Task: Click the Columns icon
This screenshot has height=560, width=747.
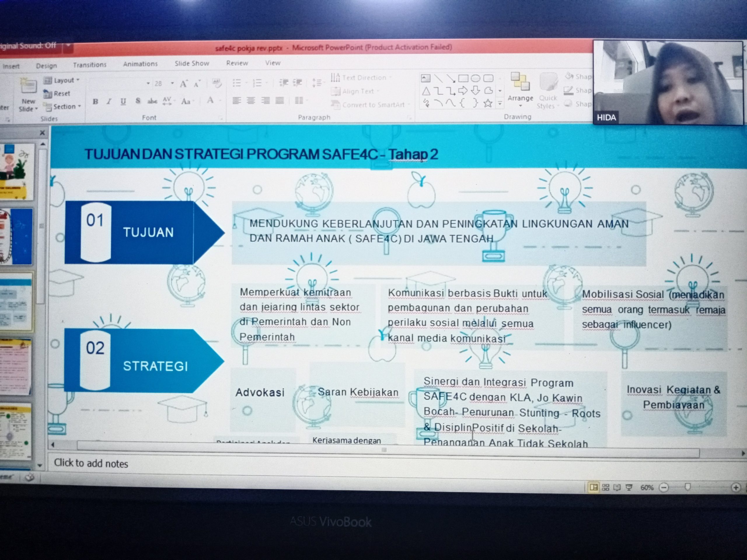Action: coord(299,100)
